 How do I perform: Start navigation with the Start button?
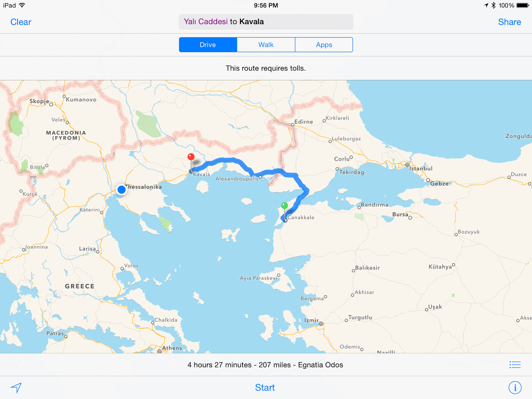[265, 387]
